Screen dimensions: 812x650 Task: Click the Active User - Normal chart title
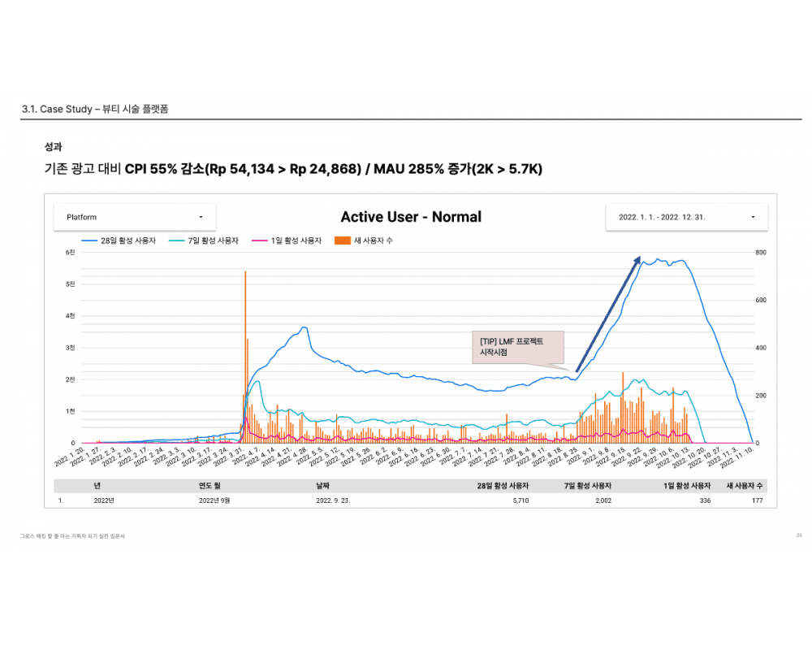click(411, 217)
